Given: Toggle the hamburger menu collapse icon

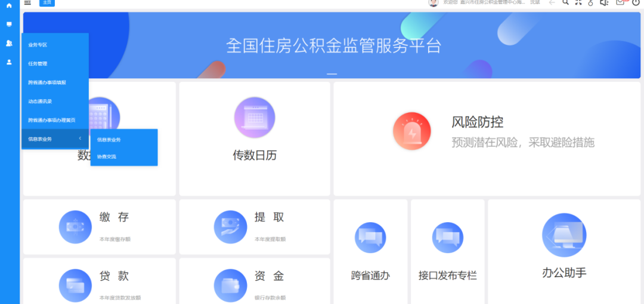Looking at the screenshot, I should (x=27, y=2).
